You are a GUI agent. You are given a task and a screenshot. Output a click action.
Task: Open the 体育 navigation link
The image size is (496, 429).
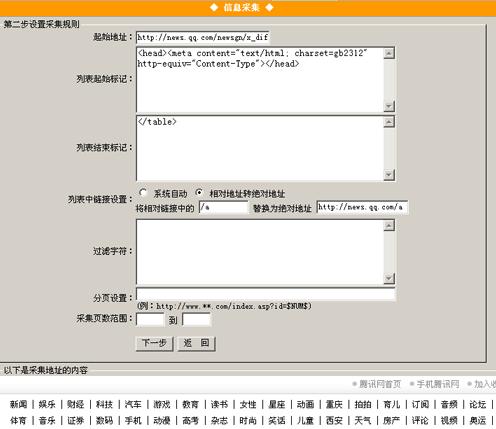(x=18, y=420)
